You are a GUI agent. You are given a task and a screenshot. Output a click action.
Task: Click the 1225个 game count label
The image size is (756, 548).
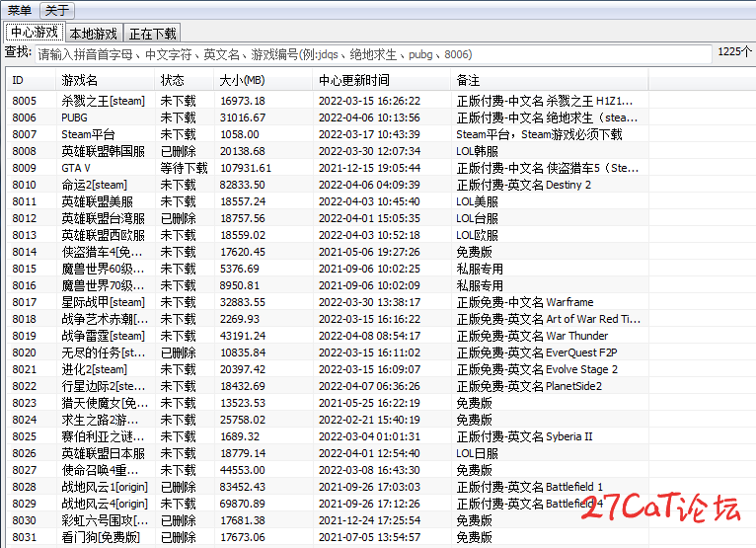tap(734, 51)
